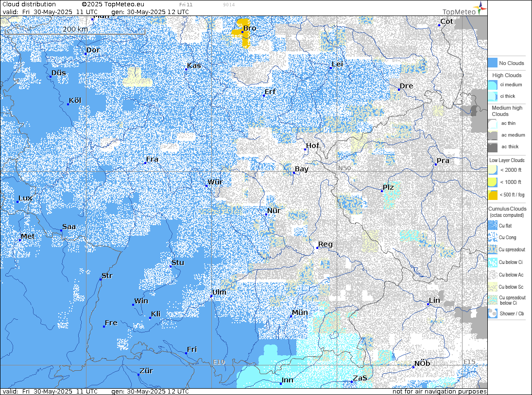Viewport: 532px width, 395px height.
Task: Click the Inn city marker
Action: (x=281, y=384)
